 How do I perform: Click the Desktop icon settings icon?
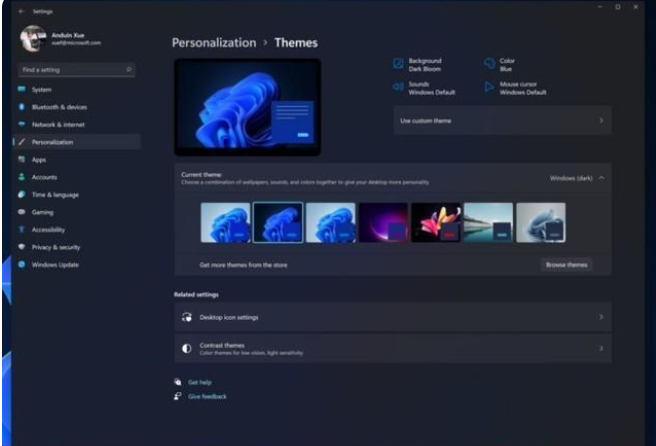pyautogui.click(x=187, y=317)
